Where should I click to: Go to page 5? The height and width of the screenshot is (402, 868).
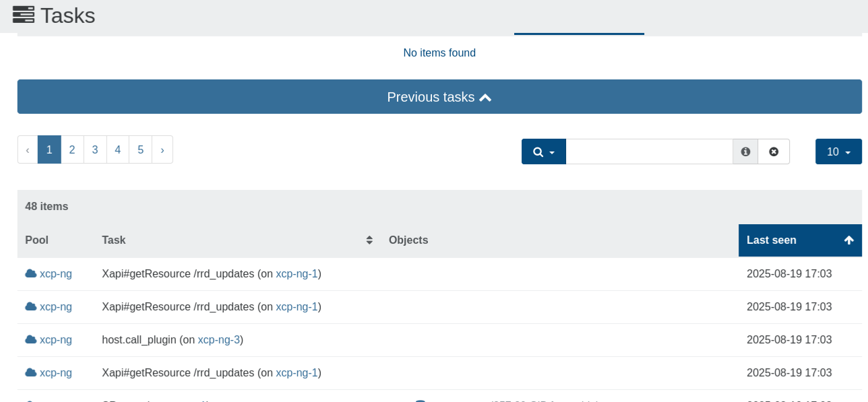click(x=140, y=149)
